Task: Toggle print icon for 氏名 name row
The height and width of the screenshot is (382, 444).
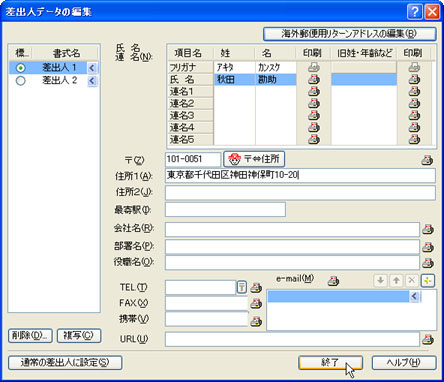Action: click(313, 79)
